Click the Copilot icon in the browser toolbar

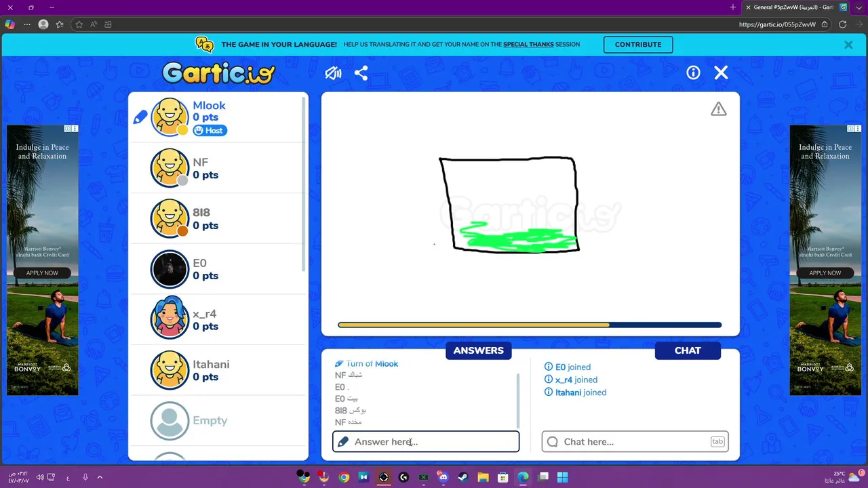click(x=9, y=24)
